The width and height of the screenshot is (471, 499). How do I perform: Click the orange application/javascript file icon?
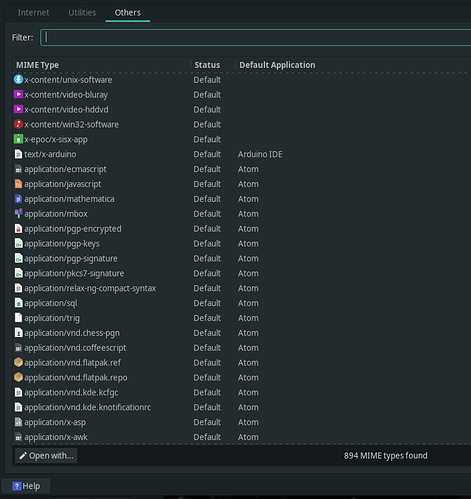(18, 184)
